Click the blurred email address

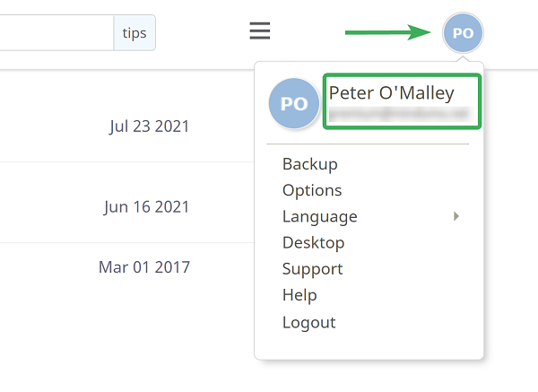(399, 114)
